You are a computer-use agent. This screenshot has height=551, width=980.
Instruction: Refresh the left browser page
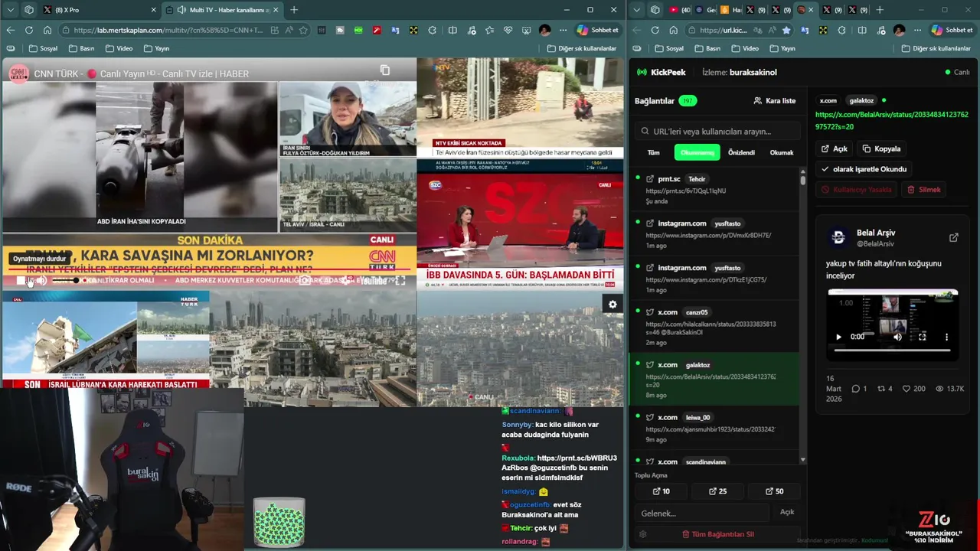pos(28,30)
